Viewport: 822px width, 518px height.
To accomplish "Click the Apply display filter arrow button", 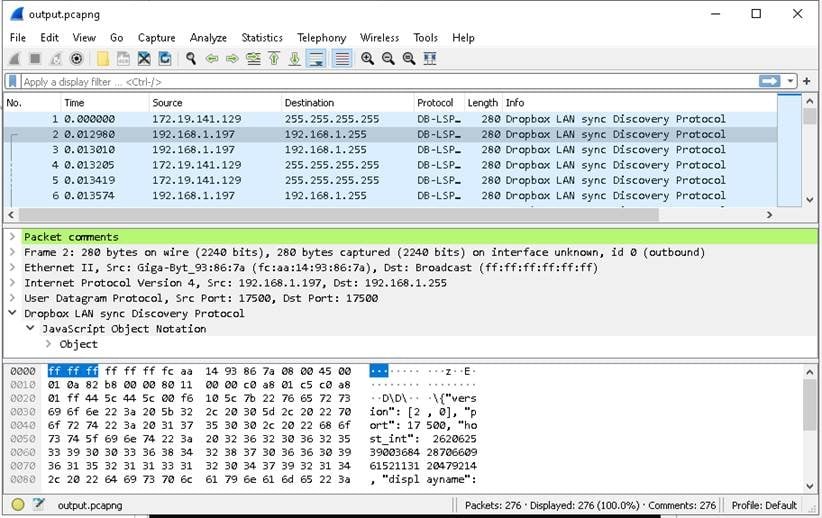I will click(770, 81).
